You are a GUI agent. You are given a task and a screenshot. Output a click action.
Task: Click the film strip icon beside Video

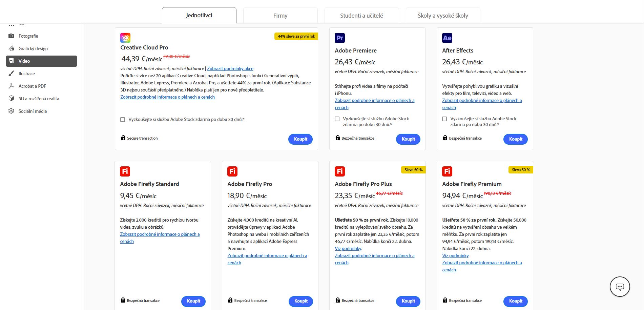coord(11,61)
